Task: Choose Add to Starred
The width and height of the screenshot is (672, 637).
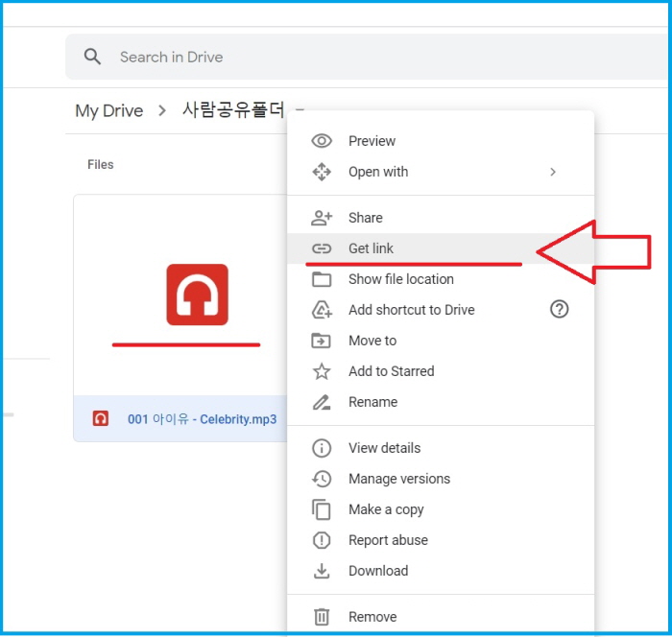Action: click(392, 371)
